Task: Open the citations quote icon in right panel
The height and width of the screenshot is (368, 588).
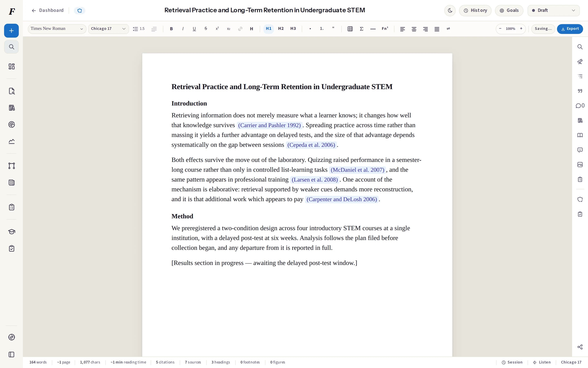Action: [580, 91]
